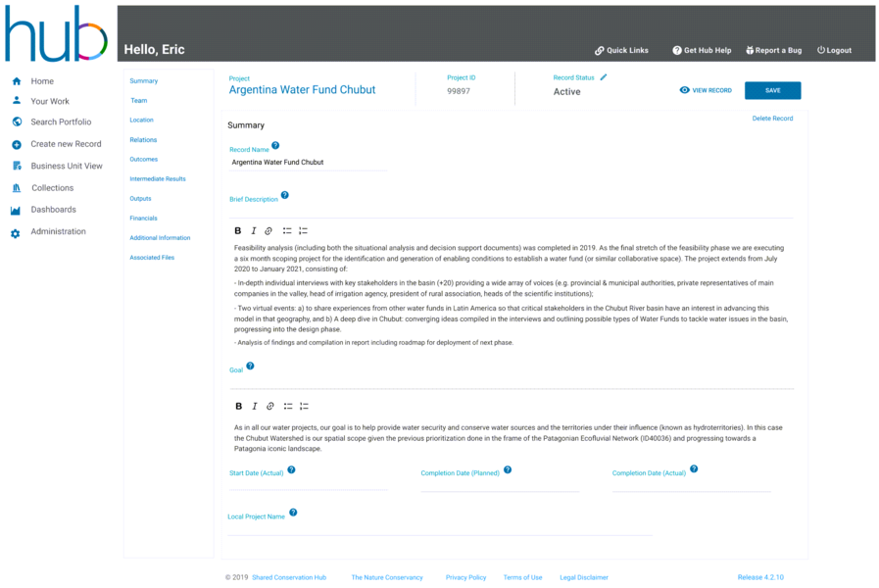Click the View Record eye icon

(685, 90)
